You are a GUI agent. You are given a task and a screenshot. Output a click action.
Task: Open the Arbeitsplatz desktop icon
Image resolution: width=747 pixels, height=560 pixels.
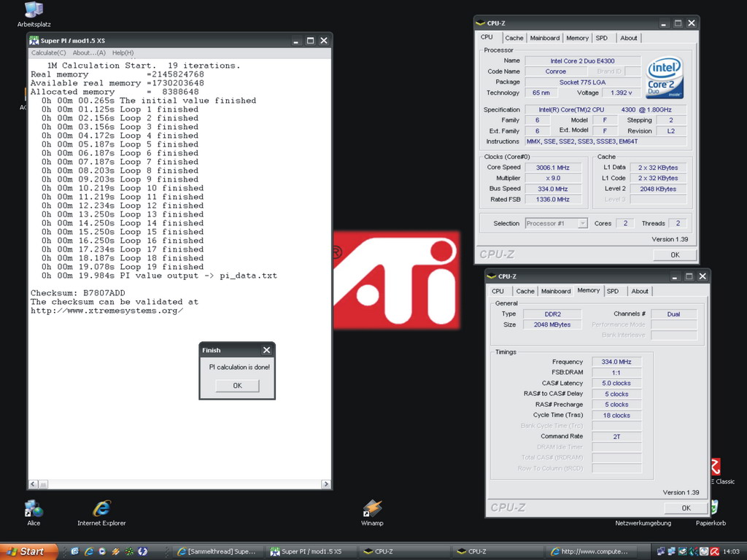(34, 15)
